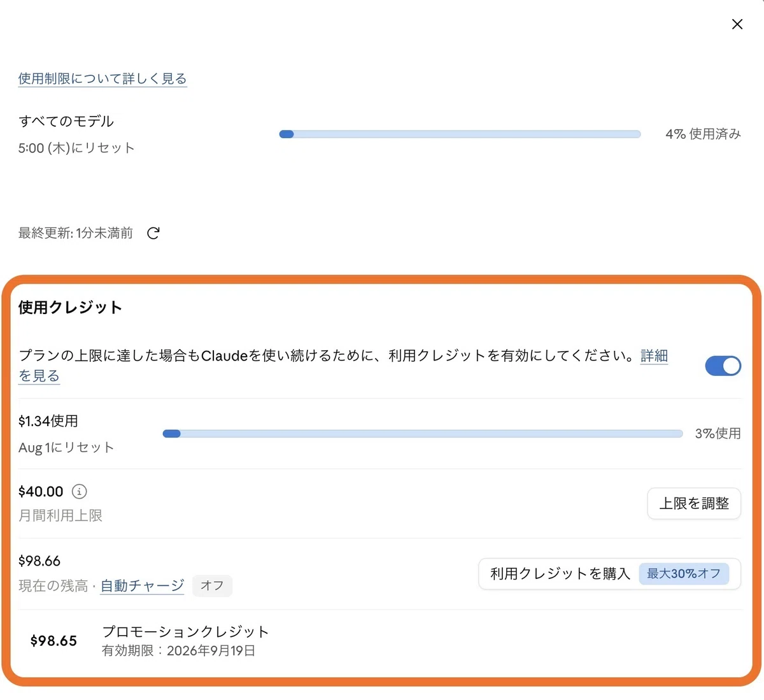
Task: Open the 自動チャージ link
Action: pyautogui.click(x=143, y=585)
